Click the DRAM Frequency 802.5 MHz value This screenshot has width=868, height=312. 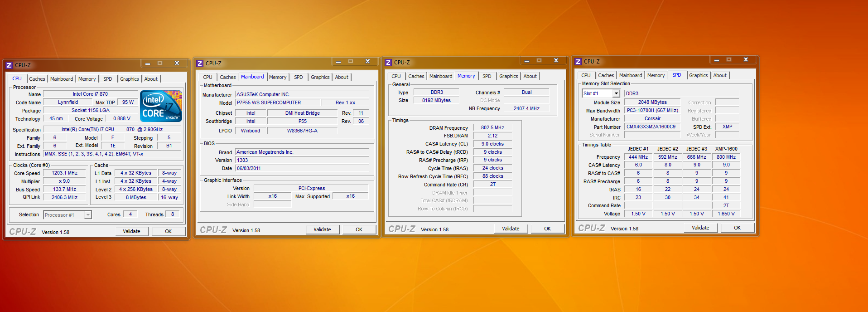(x=492, y=128)
